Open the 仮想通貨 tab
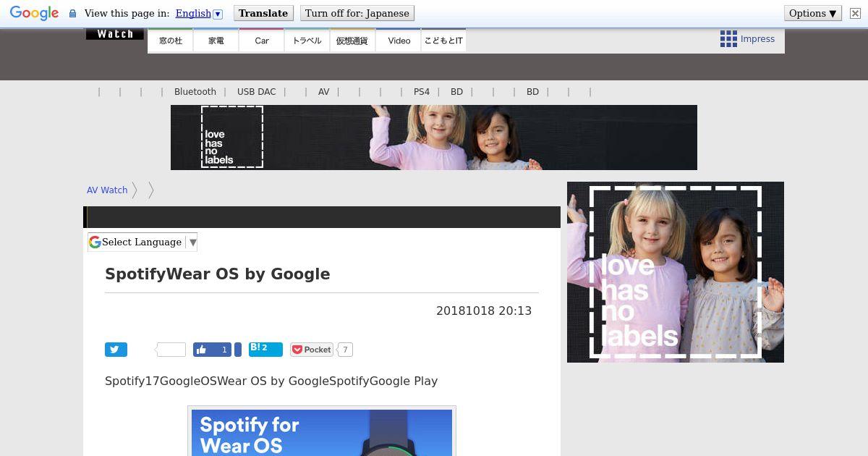 [352, 41]
